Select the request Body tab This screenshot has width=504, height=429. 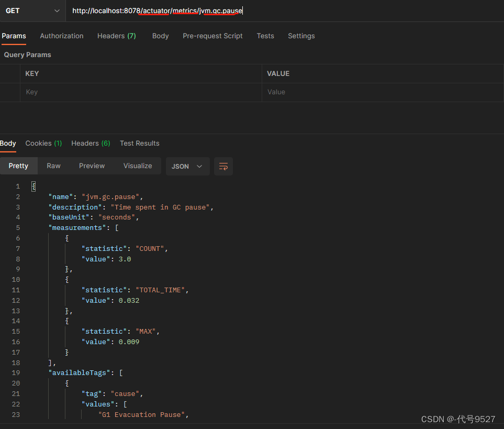(x=160, y=36)
